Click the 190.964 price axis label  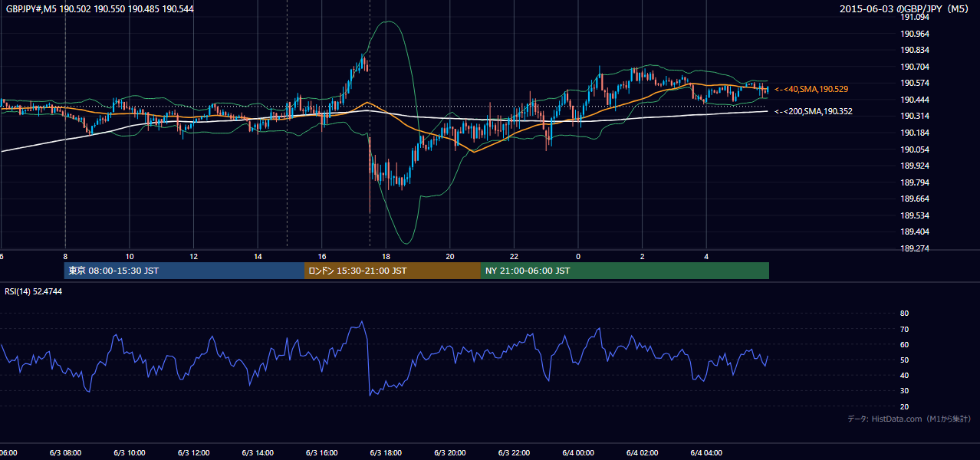[x=914, y=34]
